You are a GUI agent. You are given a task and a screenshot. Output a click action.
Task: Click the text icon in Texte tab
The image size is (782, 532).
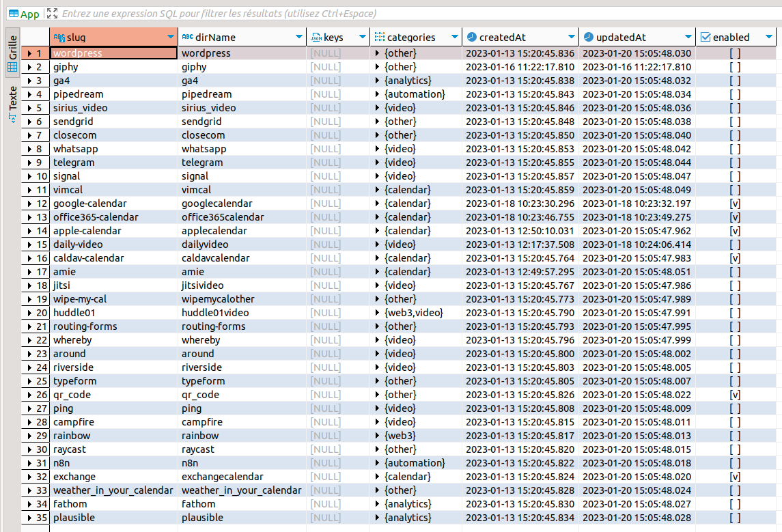[13, 118]
